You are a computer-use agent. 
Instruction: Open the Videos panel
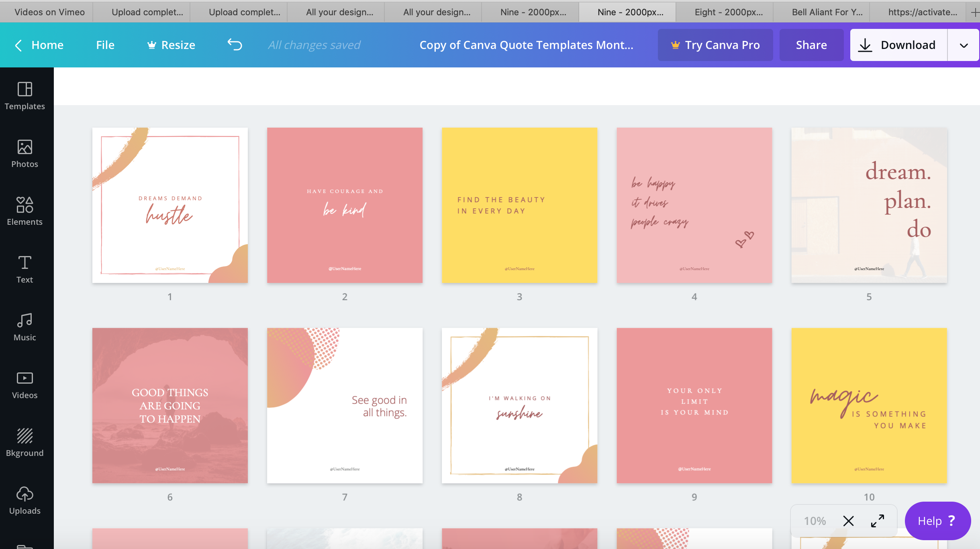point(24,384)
